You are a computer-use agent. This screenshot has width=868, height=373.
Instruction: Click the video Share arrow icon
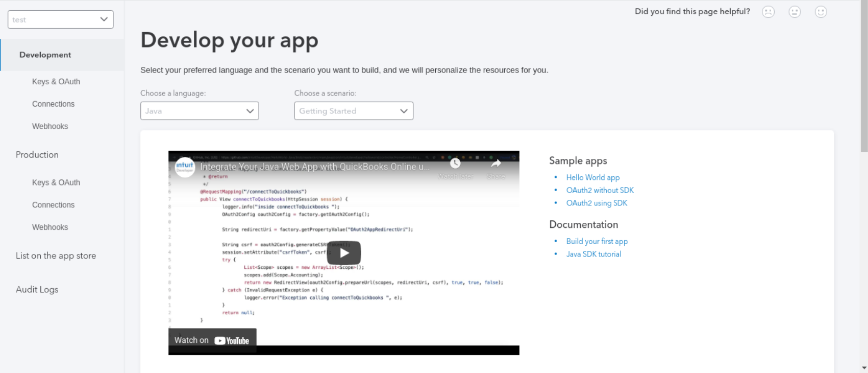coord(496,164)
